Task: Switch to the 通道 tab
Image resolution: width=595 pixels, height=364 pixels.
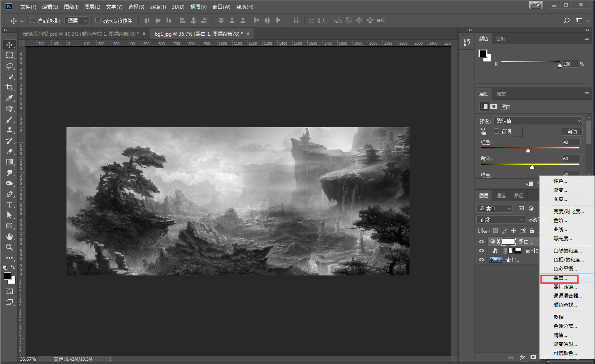Action: click(501, 196)
